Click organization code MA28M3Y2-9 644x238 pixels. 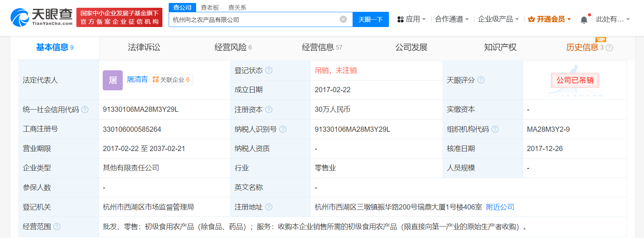tap(548, 129)
